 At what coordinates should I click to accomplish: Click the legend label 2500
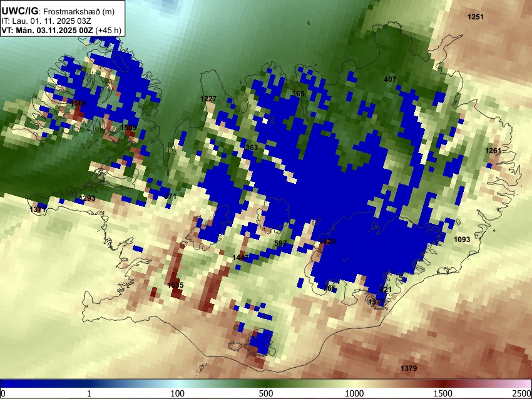point(522,393)
